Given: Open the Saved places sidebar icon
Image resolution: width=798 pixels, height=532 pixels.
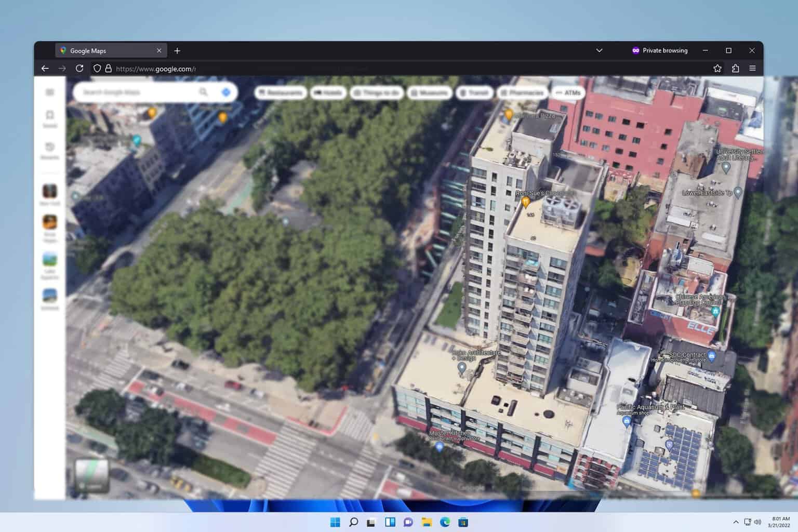Looking at the screenshot, I should pyautogui.click(x=50, y=118).
